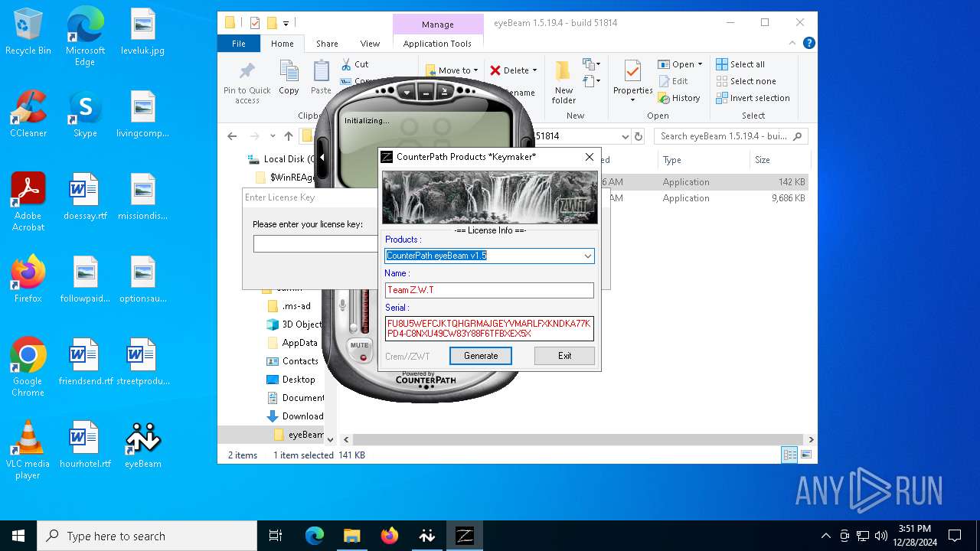Viewport: 980px width, 551px height.
Task: Click eyeBeam softphone close-to-tray arrow button
Action: [445, 93]
